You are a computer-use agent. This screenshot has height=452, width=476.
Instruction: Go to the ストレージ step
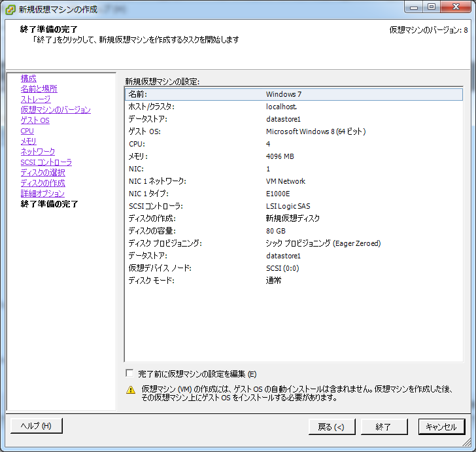[35, 99]
